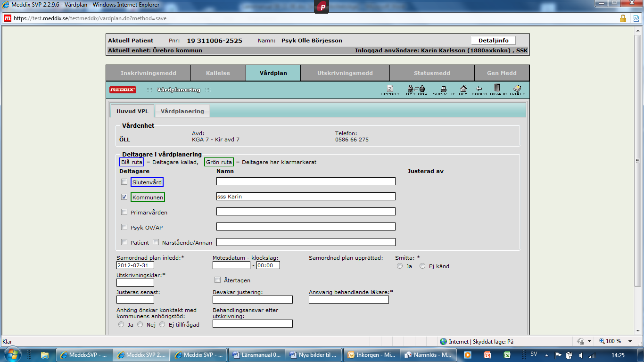Tick the Återtagen checkbox

point(217,280)
